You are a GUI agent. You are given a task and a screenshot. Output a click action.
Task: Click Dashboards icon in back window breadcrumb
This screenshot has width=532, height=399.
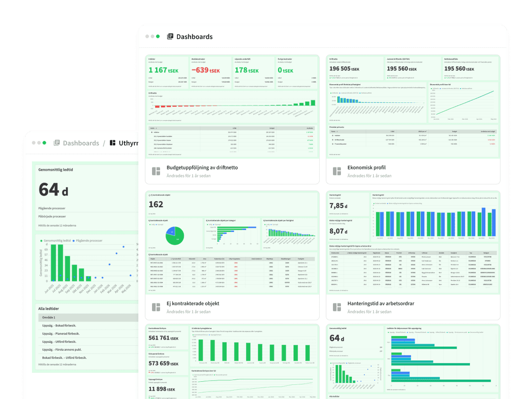coord(57,143)
